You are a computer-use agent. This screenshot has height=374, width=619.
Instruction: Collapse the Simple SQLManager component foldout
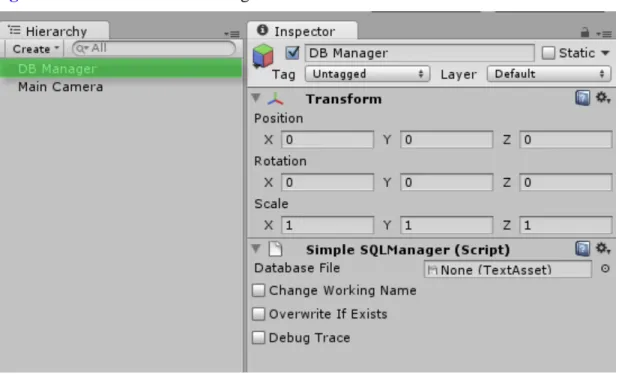[x=256, y=248]
